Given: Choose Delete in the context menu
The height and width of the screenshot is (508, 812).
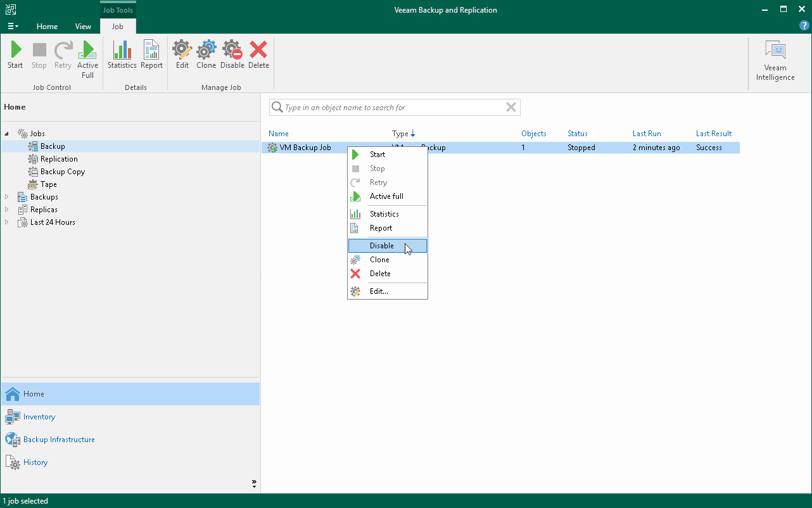Looking at the screenshot, I should [x=388, y=274].
